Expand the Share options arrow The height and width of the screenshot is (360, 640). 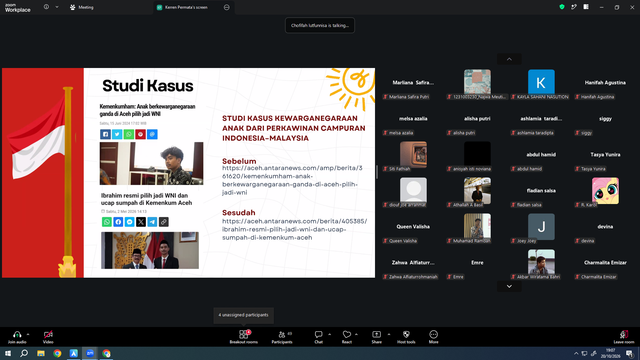(x=389, y=334)
